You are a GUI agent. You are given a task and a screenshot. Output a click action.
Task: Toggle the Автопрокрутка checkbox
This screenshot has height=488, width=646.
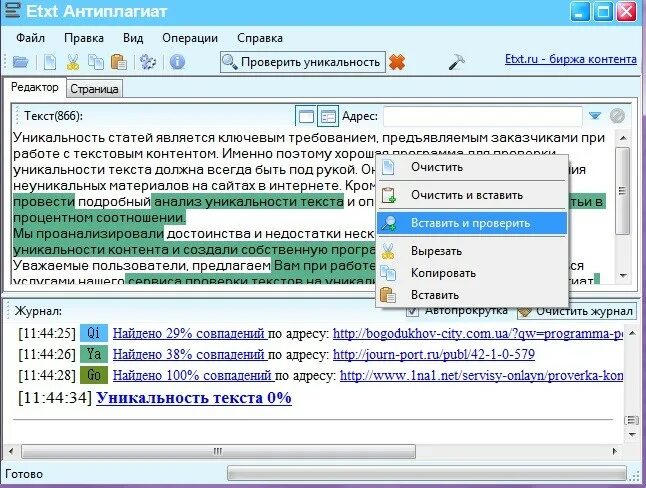click(x=412, y=311)
